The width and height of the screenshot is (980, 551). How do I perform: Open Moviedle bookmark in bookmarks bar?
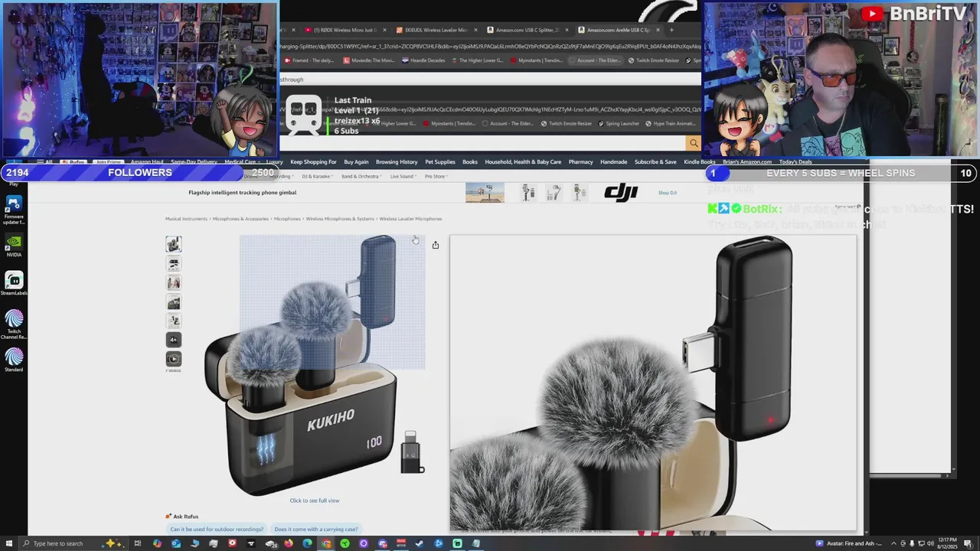click(370, 60)
